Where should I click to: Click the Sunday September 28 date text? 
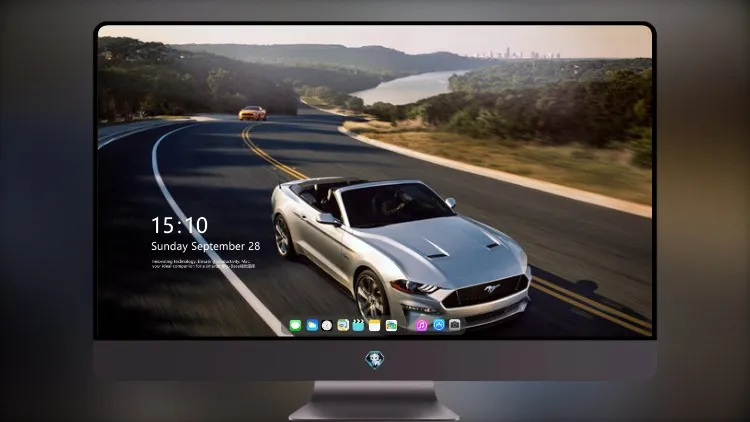[206, 246]
